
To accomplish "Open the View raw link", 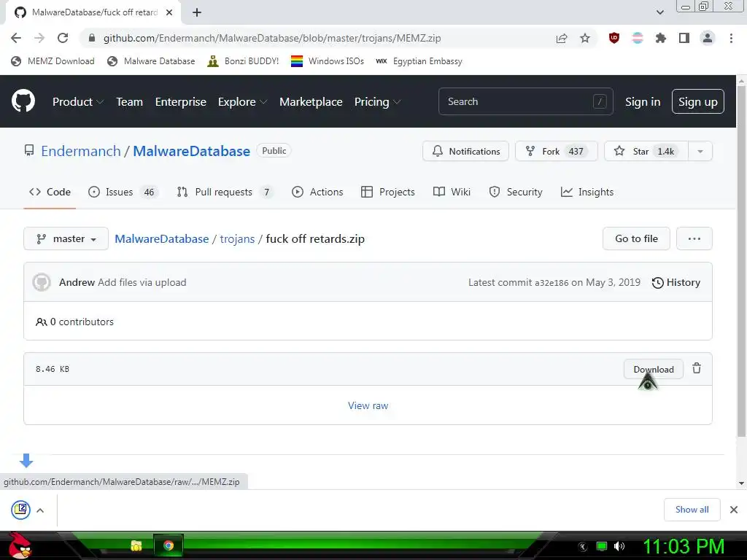I will [368, 405].
